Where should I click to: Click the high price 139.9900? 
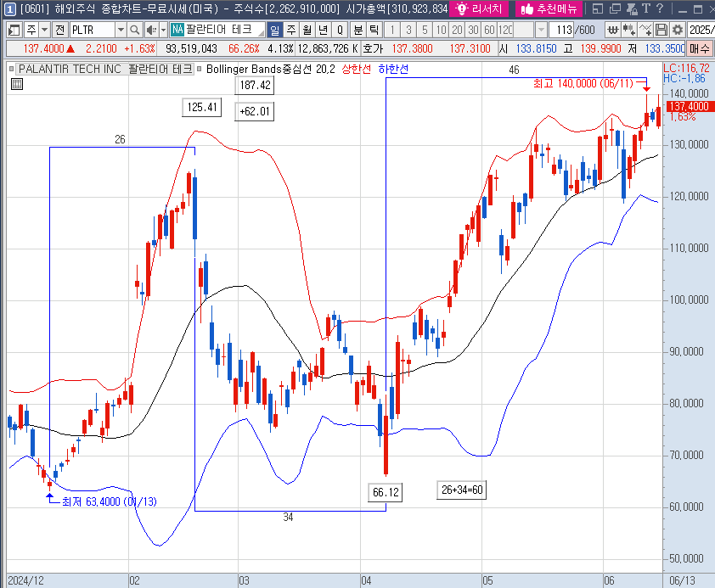click(600, 48)
